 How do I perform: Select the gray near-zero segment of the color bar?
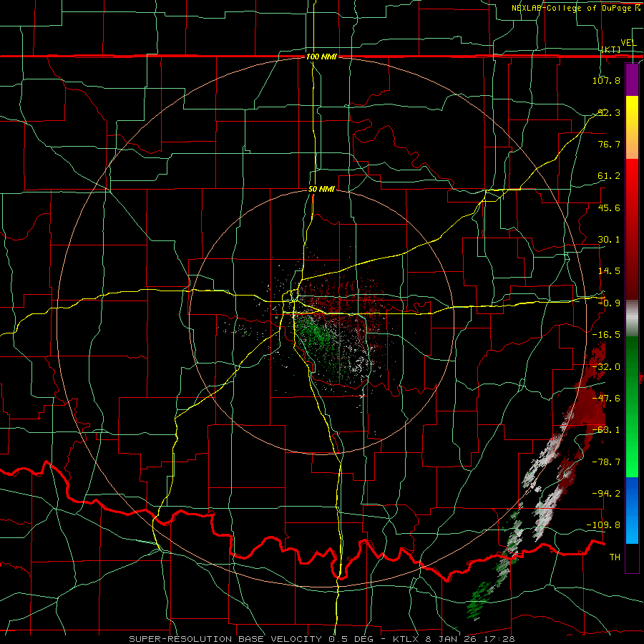click(632, 318)
